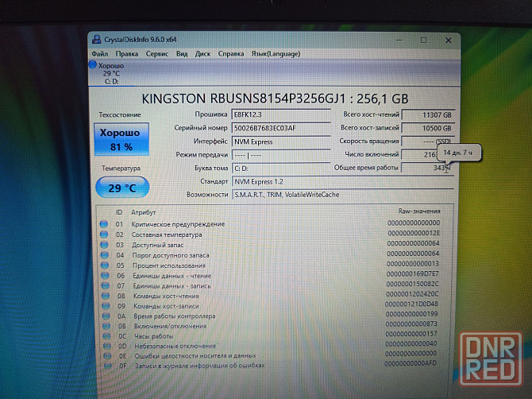Click the Прошивка field E8FK12.3
The image size is (532, 399).
click(x=281, y=114)
